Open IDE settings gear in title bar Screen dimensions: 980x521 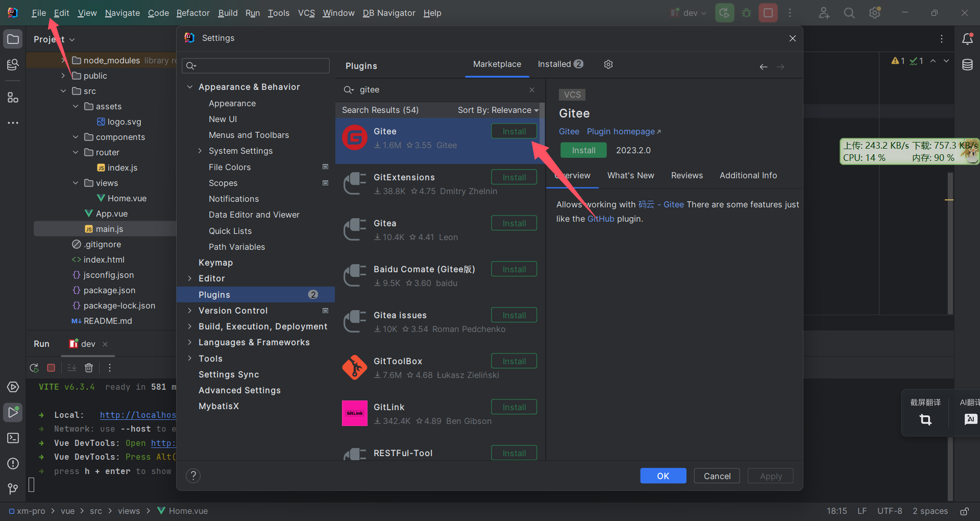(875, 13)
